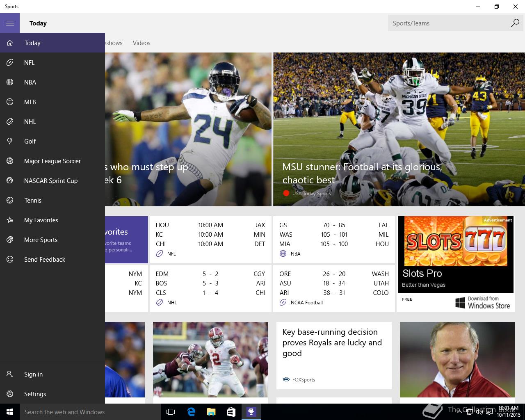
Task: Click the HOU 10:00 AM JAX game row
Action: click(x=210, y=225)
